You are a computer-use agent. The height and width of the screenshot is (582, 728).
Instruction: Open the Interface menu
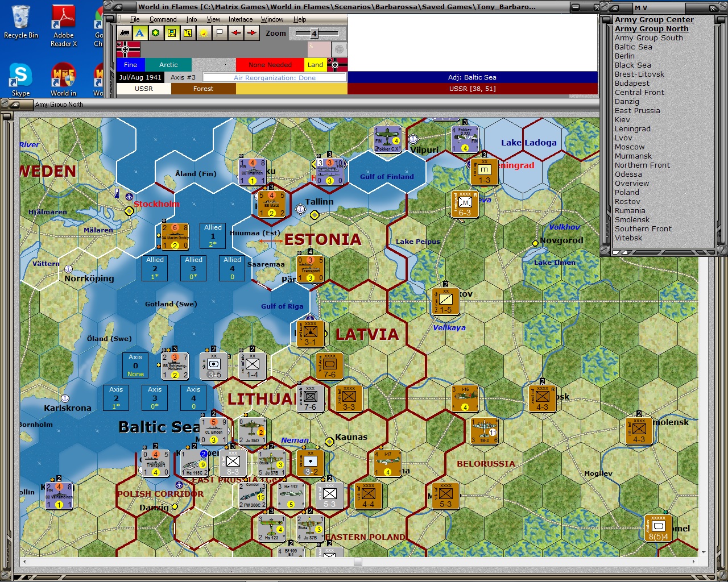(x=241, y=19)
